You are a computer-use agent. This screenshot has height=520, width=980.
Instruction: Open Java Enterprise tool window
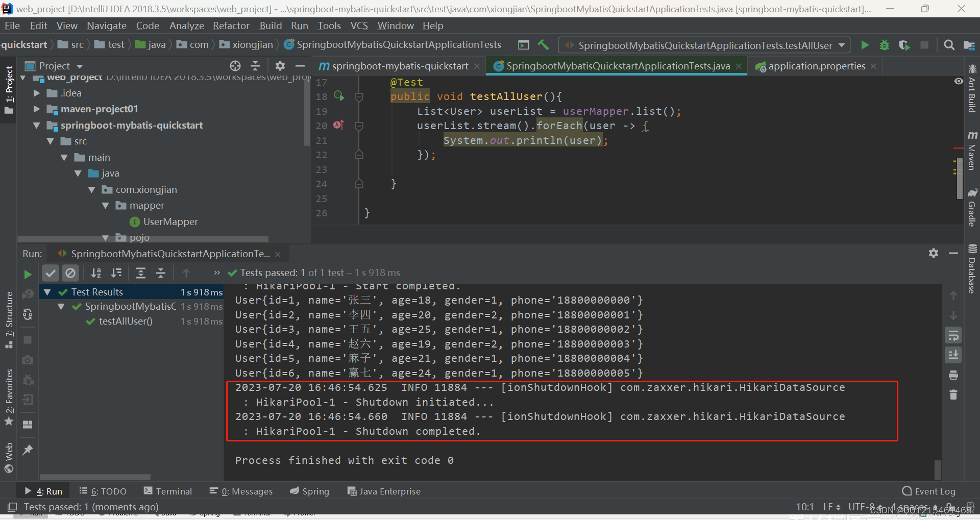point(384,491)
